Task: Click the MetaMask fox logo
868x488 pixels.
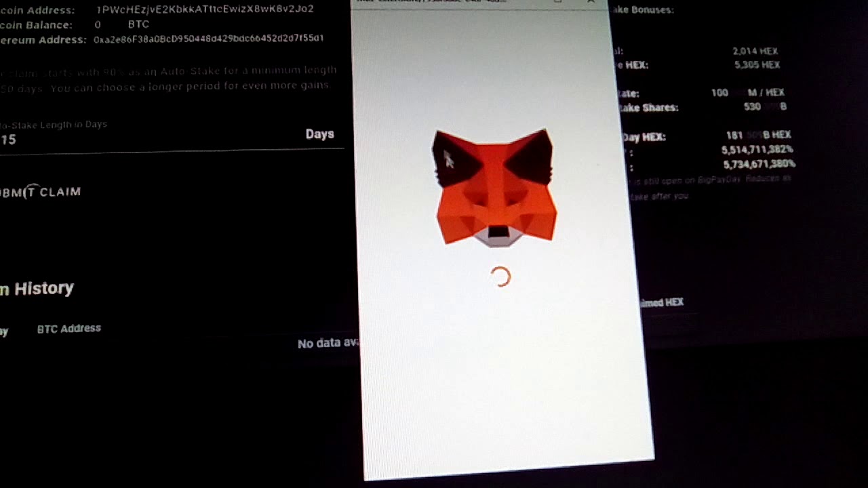Action: coord(495,187)
